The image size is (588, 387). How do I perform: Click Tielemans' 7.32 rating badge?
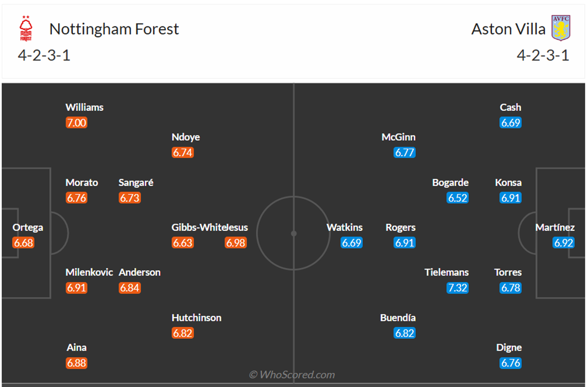coord(457,288)
